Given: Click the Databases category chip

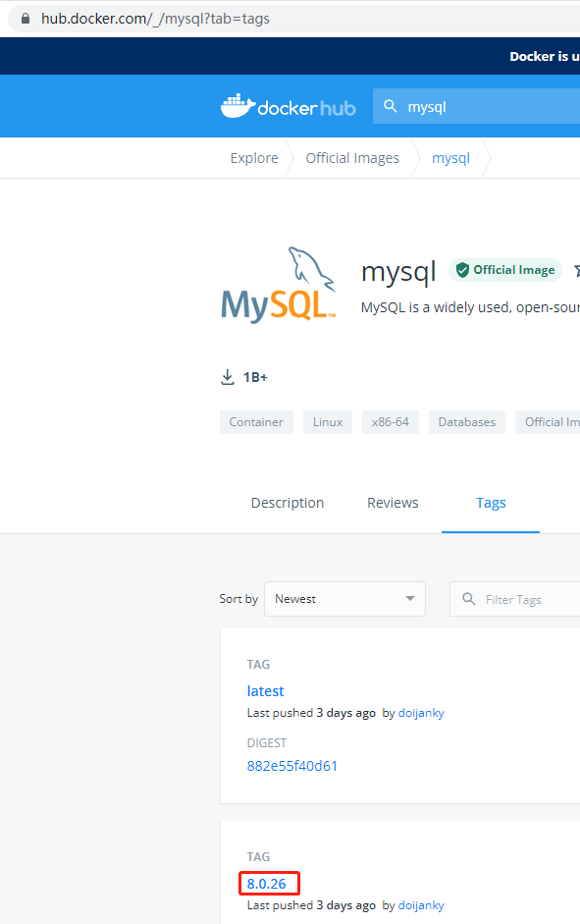Looking at the screenshot, I should point(467,422).
